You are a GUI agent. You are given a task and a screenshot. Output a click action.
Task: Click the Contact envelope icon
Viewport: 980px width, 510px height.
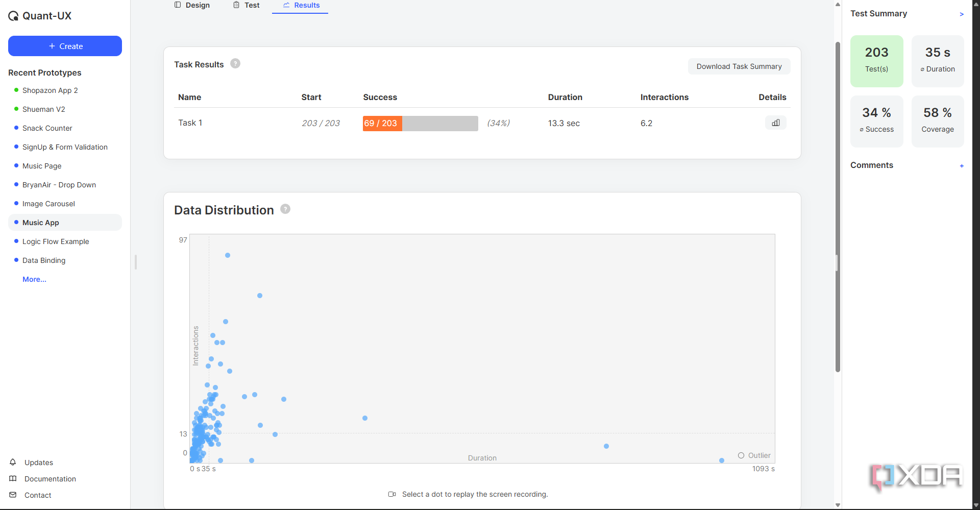(x=13, y=495)
